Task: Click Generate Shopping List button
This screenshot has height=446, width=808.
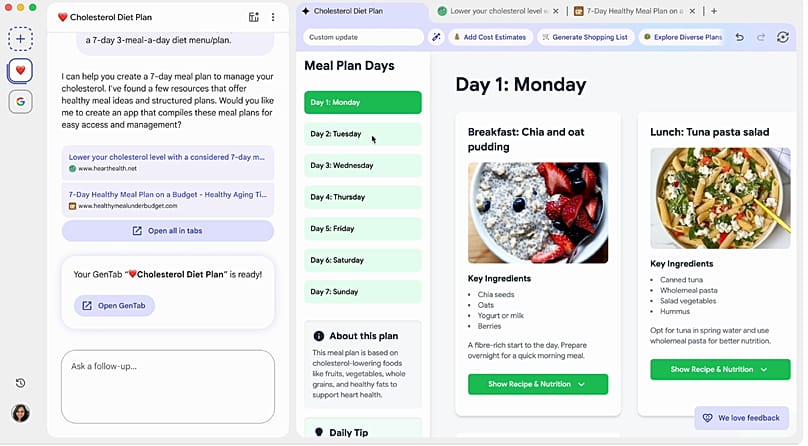Action: pyautogui.click(x=584, y=37)
